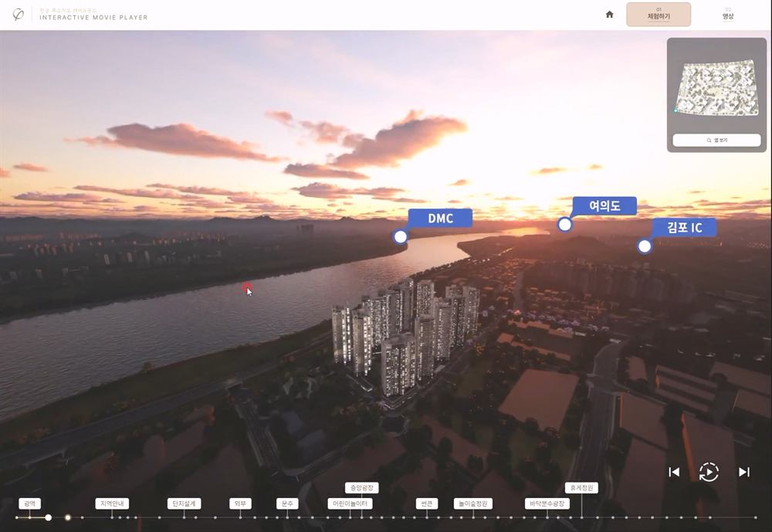Viewport: 772px width, 532px height.
Task: Select the 여의도 hotspot circle
Action: coord(564,225)
